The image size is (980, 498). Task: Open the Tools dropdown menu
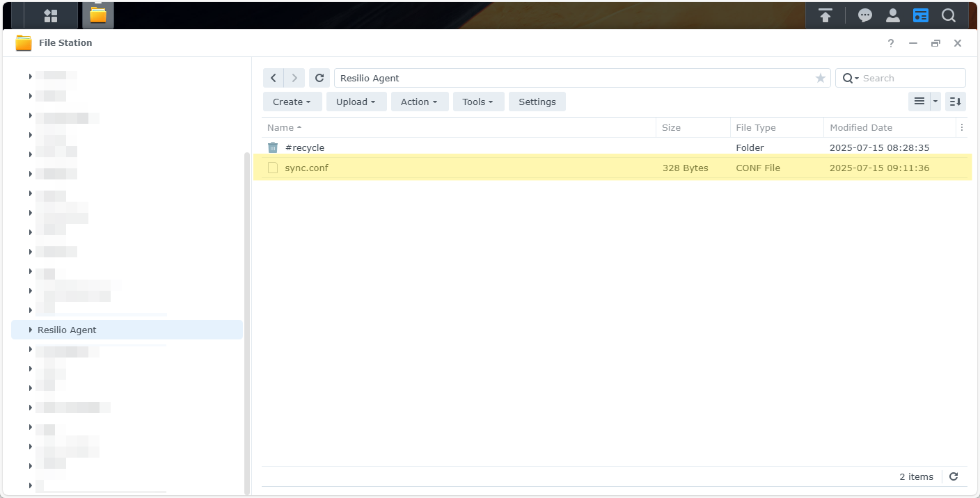477,102
